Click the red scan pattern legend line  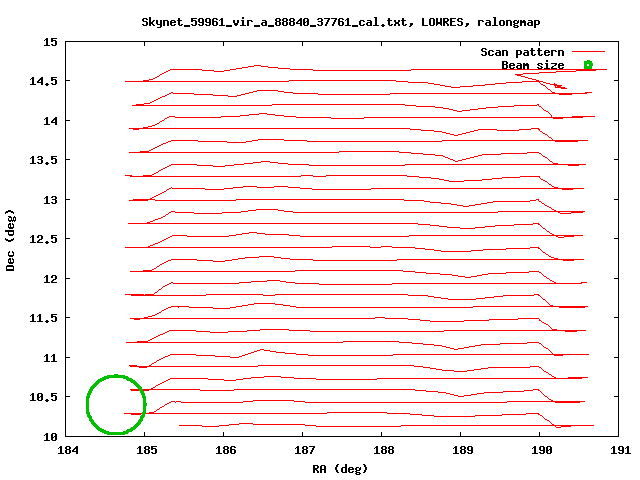588,52
